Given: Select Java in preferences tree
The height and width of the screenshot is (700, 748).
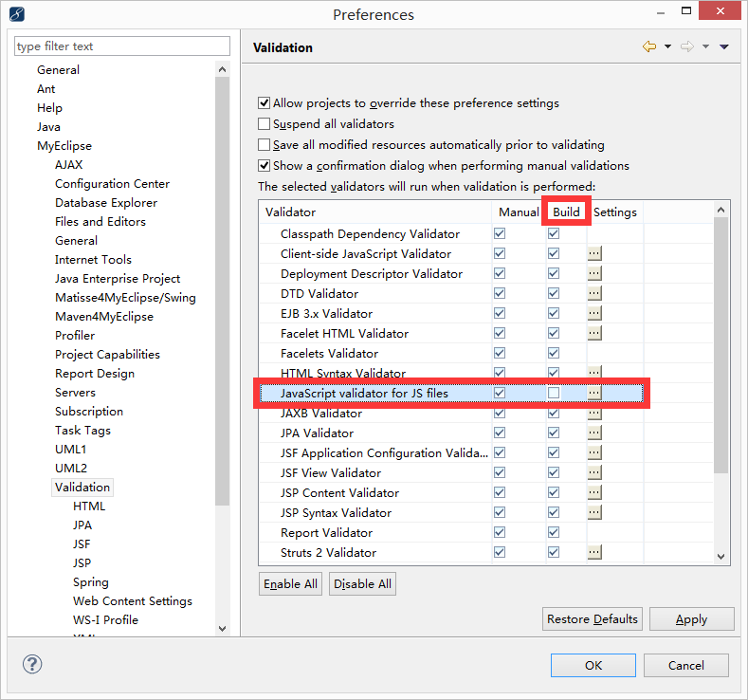Looking at the screenshot, I should [48, 127].
